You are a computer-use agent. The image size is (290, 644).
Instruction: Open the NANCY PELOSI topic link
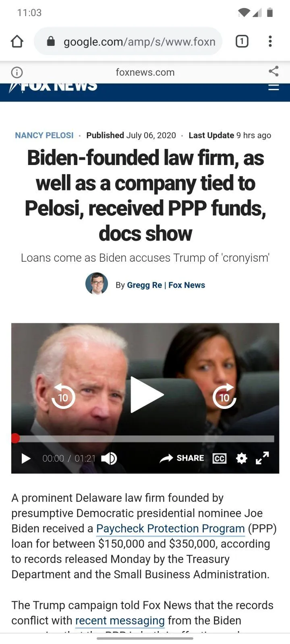point(44,135)
